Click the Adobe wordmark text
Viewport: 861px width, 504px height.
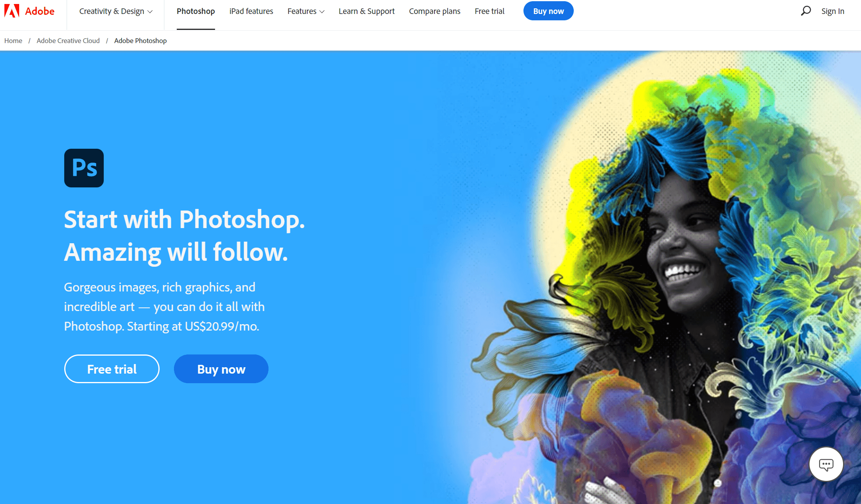39,11
